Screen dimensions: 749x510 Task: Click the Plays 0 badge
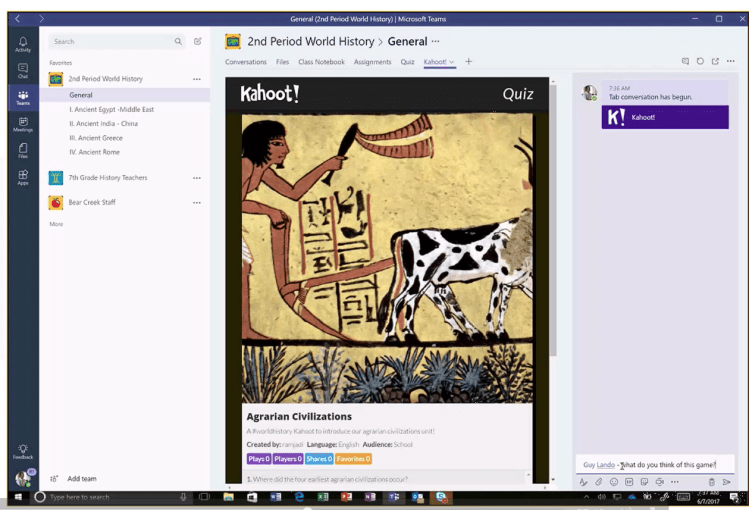coord(259,459)
